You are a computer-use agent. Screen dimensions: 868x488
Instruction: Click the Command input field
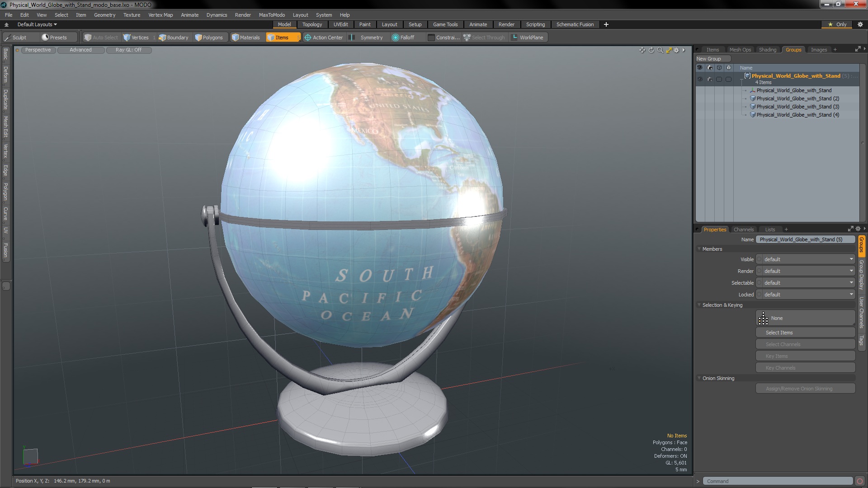pos(778,481)
